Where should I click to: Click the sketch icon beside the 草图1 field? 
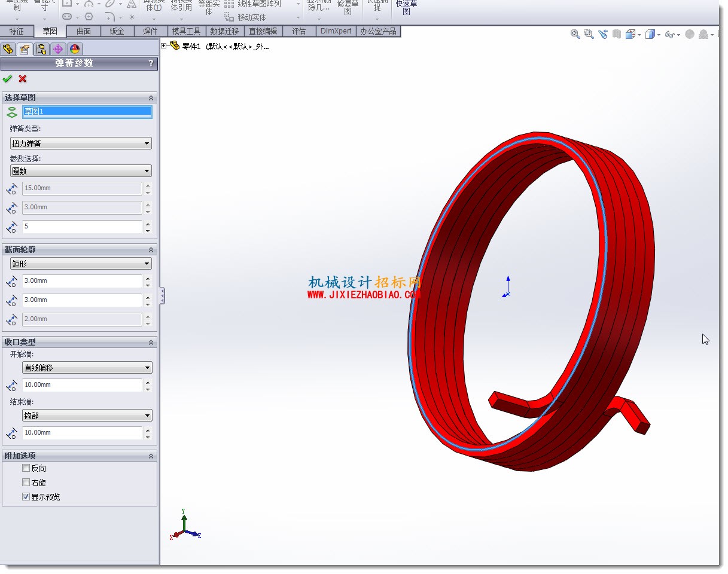pyautogui.click(x=11, y=112)
